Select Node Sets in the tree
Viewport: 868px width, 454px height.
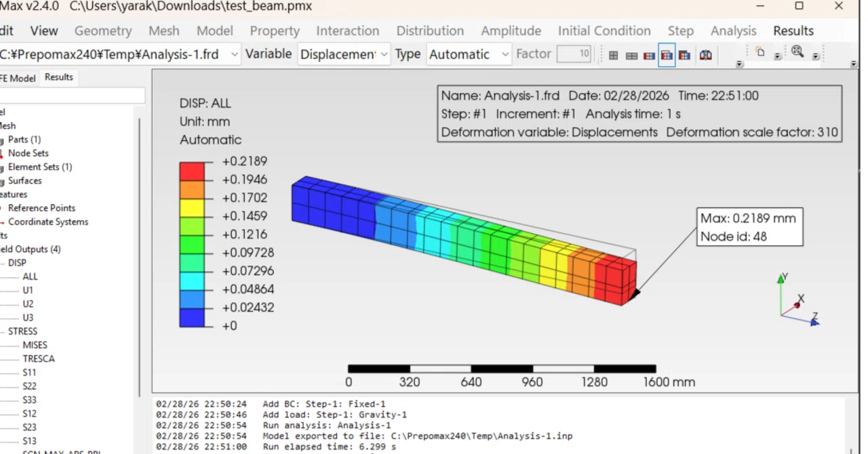tap(28, 153)
